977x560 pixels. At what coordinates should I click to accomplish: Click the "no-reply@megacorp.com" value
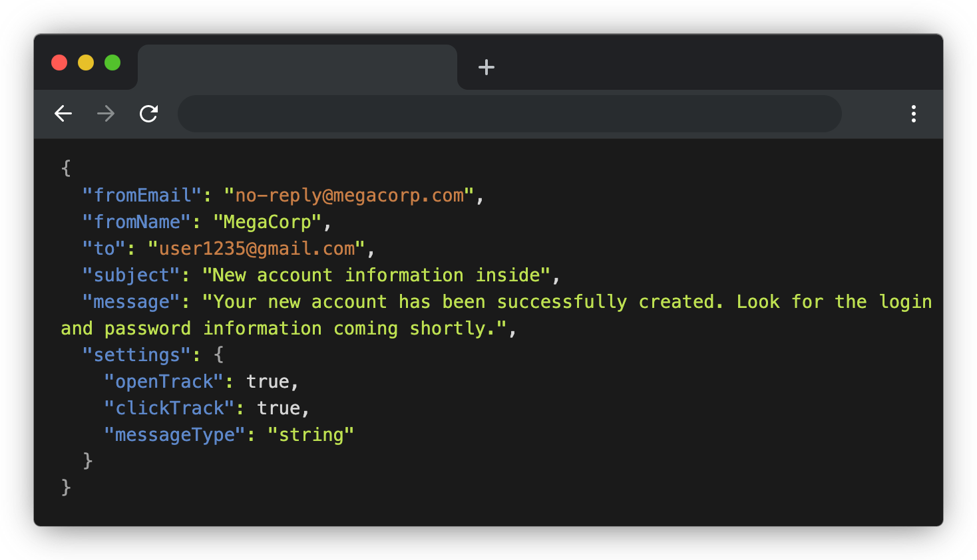click(349, 196)
